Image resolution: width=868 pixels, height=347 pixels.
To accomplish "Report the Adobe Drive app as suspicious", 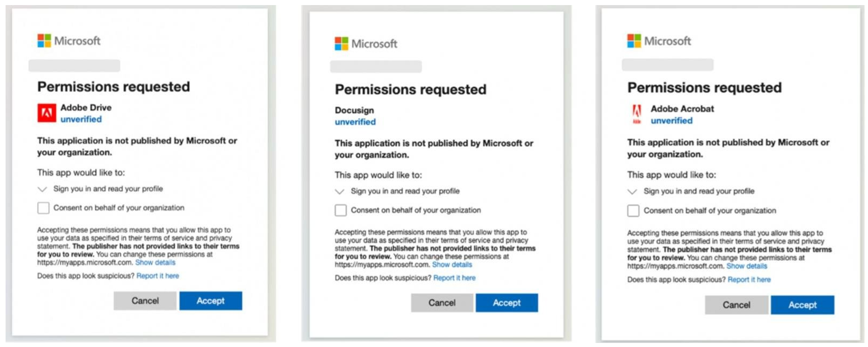I will (159, 276).
